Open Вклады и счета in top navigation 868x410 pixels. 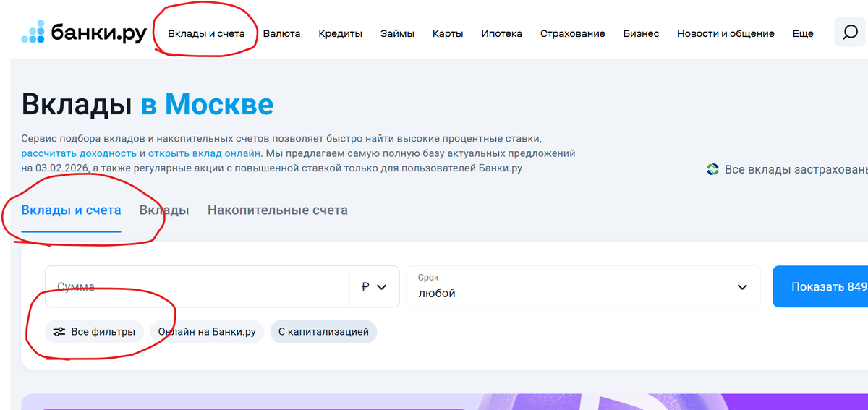pos(206,33)
